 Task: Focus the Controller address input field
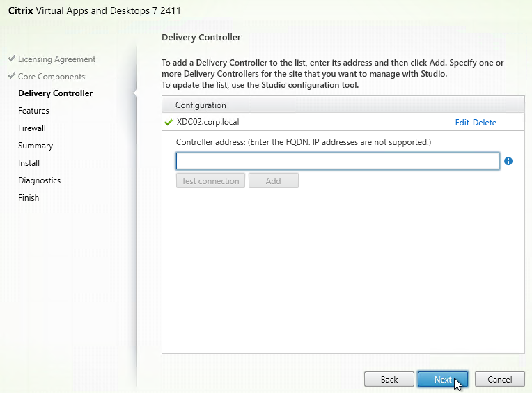tap(338, 161)
